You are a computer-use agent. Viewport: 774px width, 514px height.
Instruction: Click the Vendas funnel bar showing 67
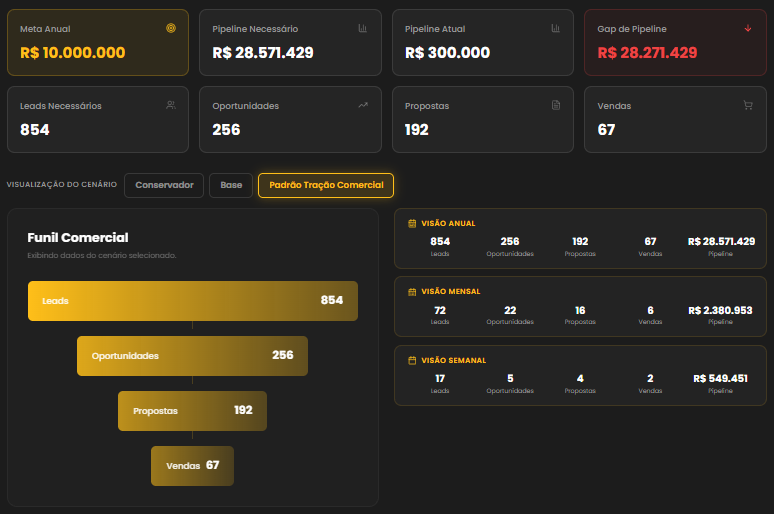click(x=193, y=466)
